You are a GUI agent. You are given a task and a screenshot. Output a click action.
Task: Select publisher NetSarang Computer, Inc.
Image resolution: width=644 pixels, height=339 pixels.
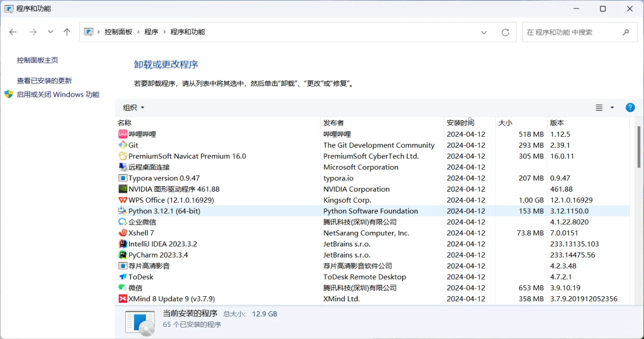tap(366, 233)
